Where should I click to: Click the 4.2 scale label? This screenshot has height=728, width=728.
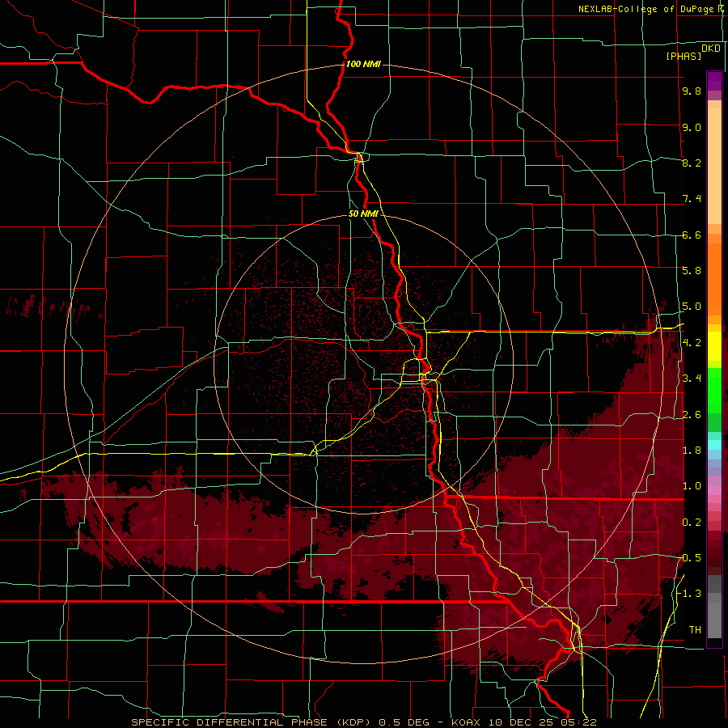[692, 343]
